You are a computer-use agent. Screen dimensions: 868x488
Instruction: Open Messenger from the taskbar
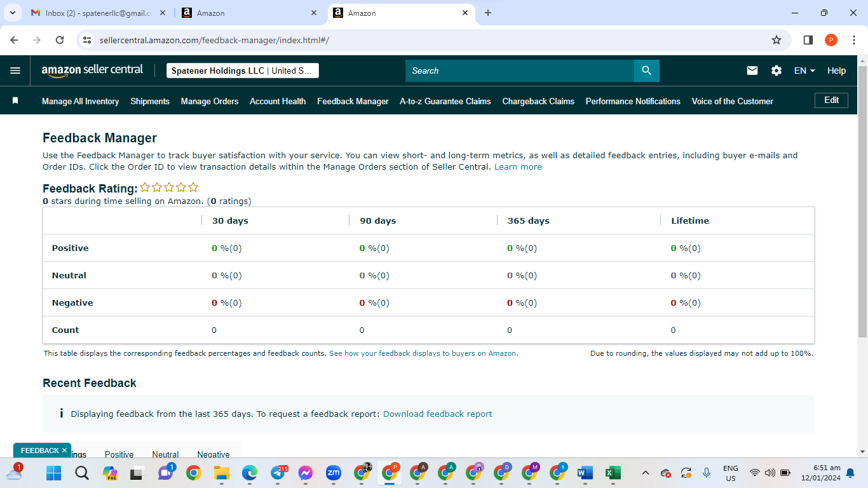coord(306,473)
